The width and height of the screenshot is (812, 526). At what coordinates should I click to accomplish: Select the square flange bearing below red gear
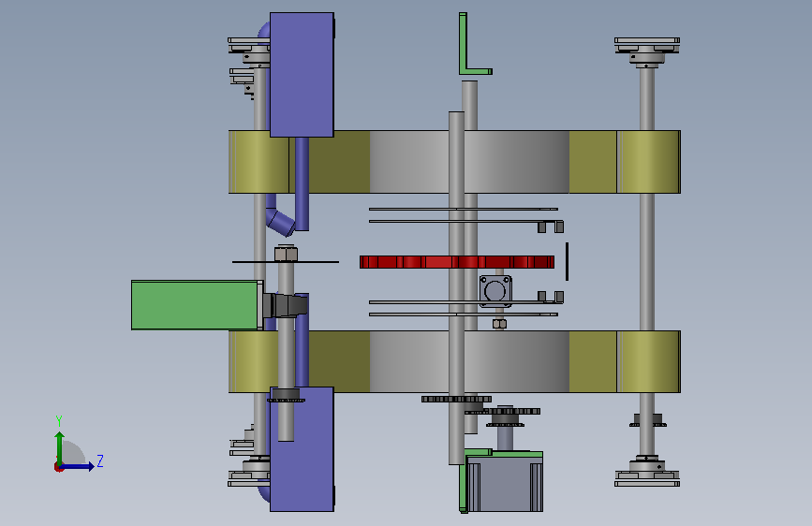coord(495,291)
